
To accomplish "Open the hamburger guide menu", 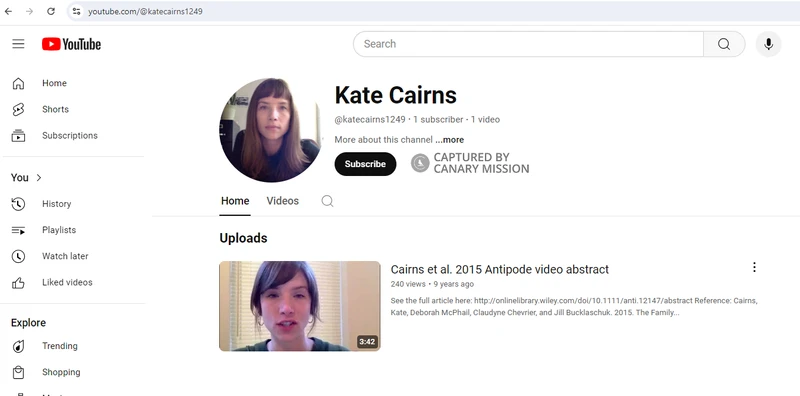I will pyautogui.click(x=18, y=44).
